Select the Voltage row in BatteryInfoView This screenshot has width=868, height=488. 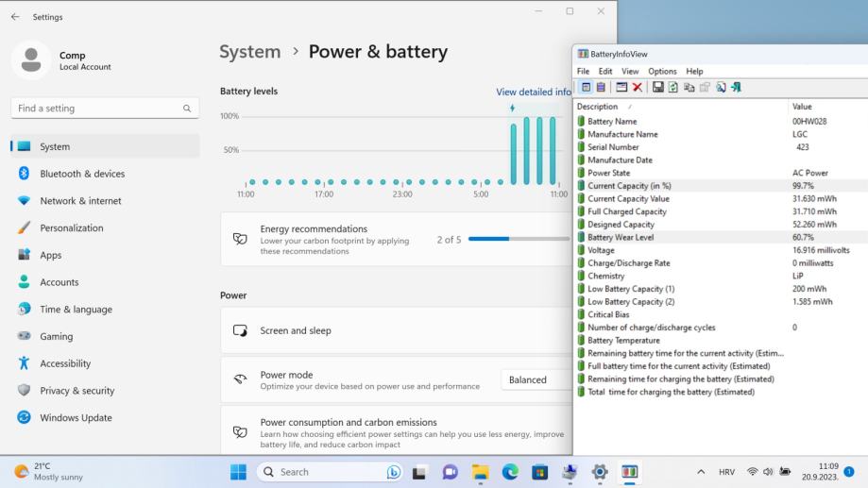721,250
